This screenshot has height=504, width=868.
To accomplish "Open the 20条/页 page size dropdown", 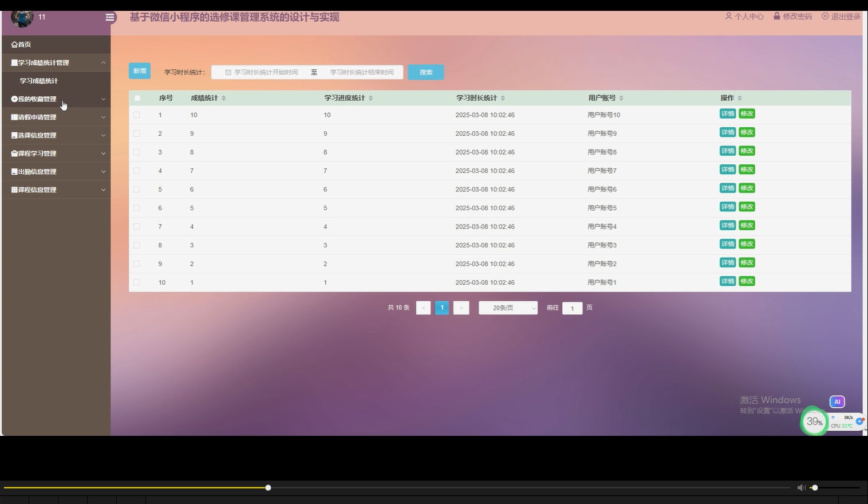I will (x=507, y=308).
